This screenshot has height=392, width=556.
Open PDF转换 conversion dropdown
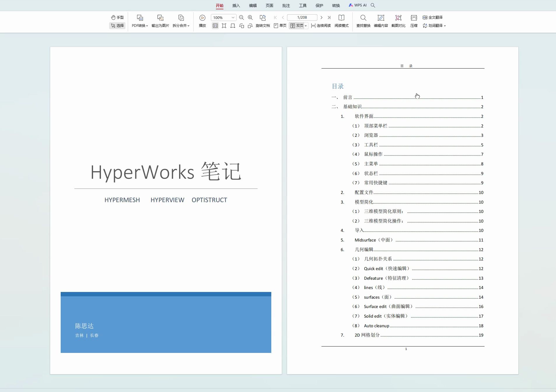pos(140,21)
